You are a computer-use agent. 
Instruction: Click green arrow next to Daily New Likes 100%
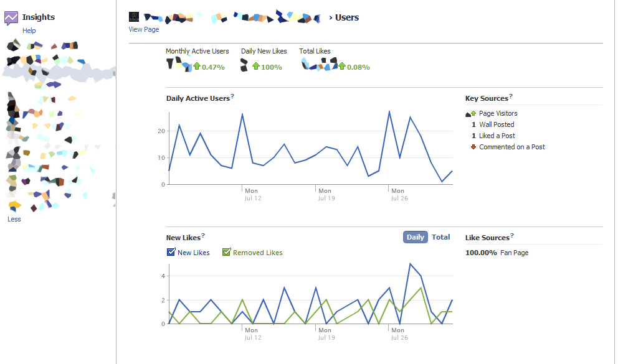[x=256, y=66]
